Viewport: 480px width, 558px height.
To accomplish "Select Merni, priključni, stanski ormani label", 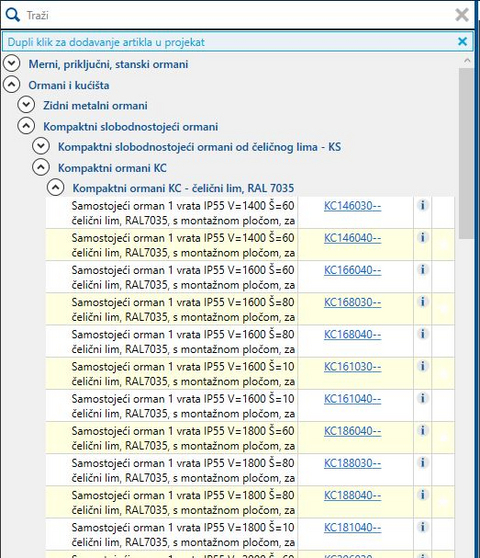I will 108,64.
